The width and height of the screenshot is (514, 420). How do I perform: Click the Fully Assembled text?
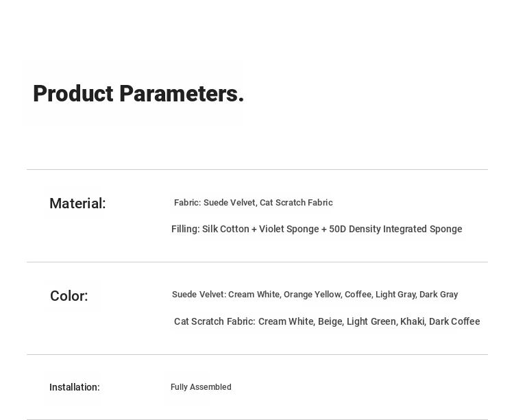201,387
